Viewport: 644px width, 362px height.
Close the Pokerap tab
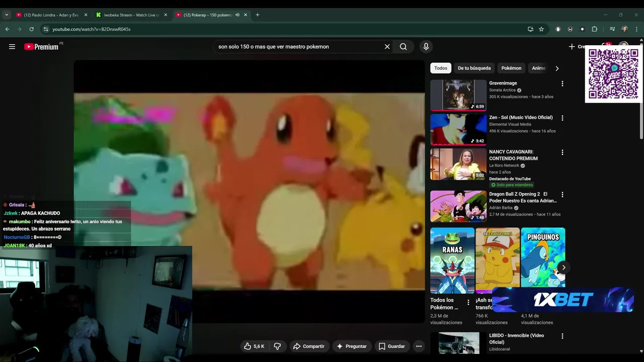click(x=246, y=15)
